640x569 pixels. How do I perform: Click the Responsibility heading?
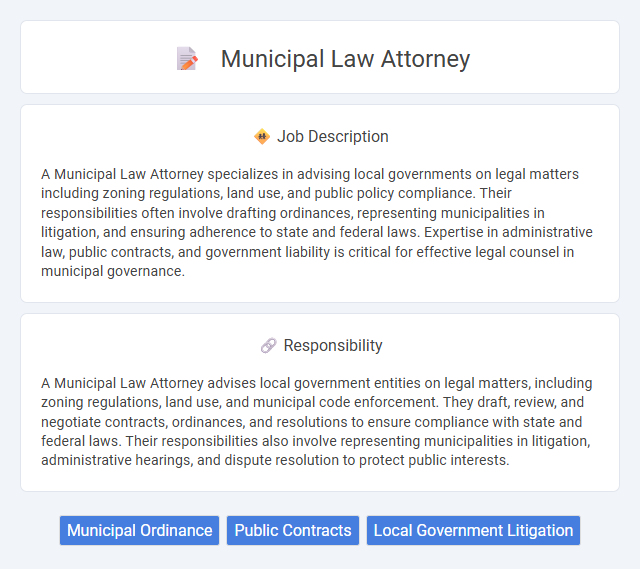(x=333, y=346)
